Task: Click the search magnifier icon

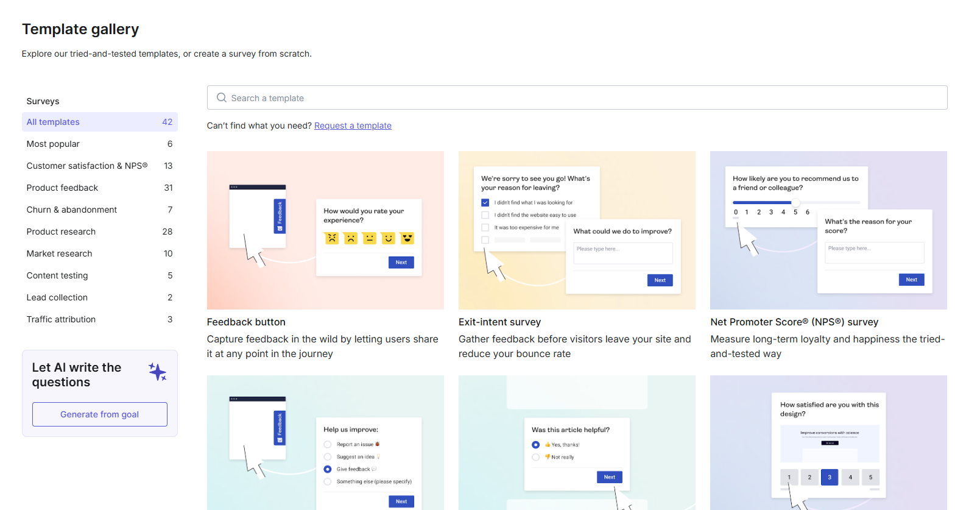Action: [x=222, y=97]
